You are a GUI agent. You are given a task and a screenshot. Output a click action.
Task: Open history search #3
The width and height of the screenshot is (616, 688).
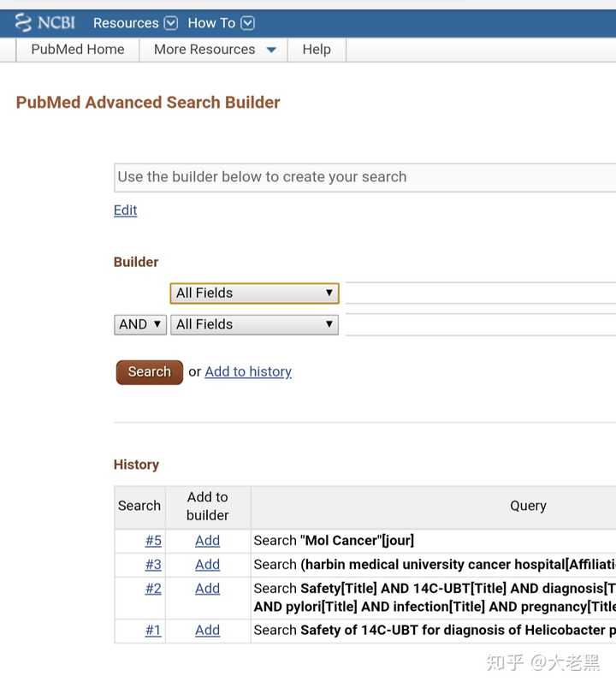pyautogui.click(x=153, y=565)
